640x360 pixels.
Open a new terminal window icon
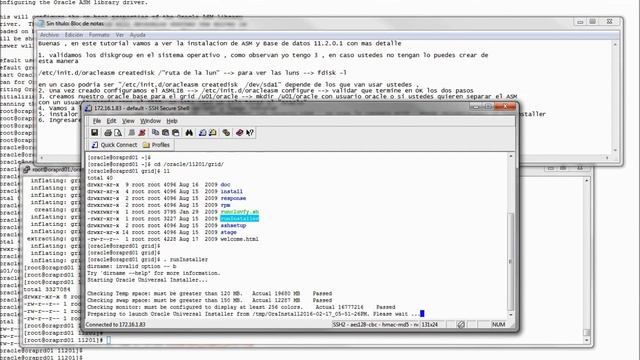pos(202,133)
